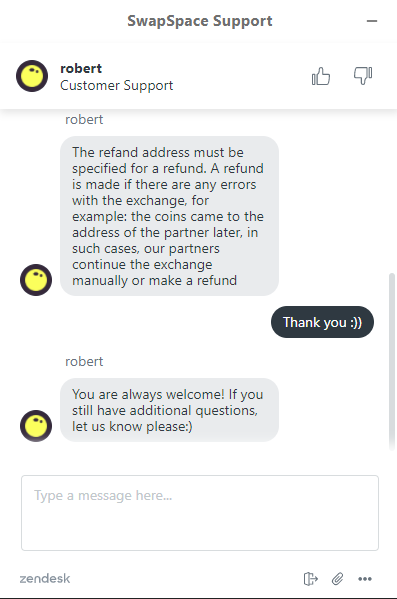397x599 pixels.
Task: Minimize the SwapSpace Support chat window
Action: (372, 21)
